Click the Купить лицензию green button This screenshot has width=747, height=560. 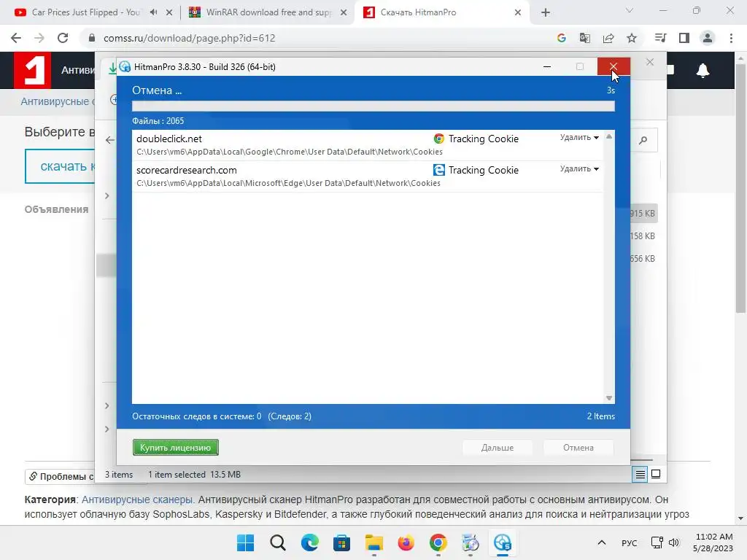pyautogui.click(x=175, y=448)
